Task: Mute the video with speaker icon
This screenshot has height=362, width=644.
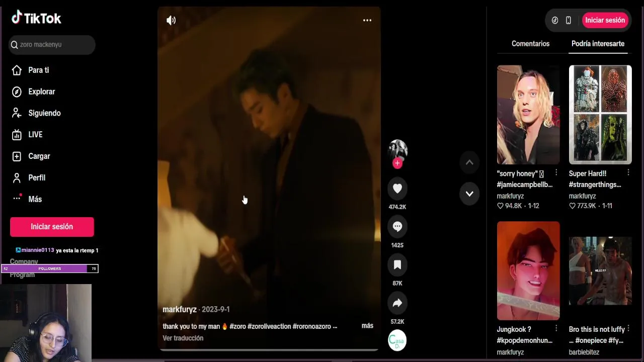Action: click(171, 20)
